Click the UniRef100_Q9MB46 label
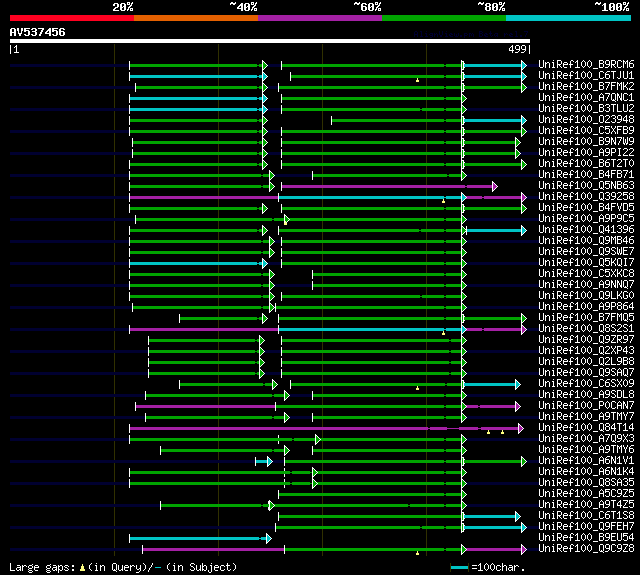 586,241
